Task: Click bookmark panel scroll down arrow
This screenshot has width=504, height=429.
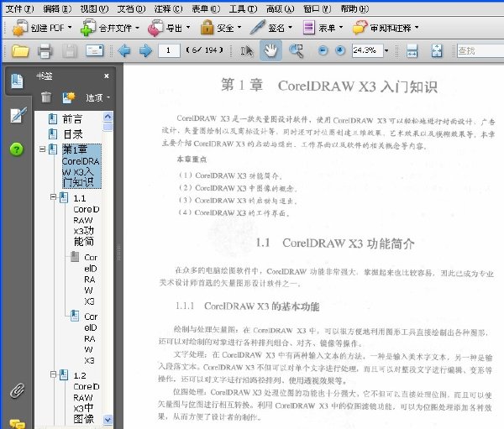Action: click(108, 420)
